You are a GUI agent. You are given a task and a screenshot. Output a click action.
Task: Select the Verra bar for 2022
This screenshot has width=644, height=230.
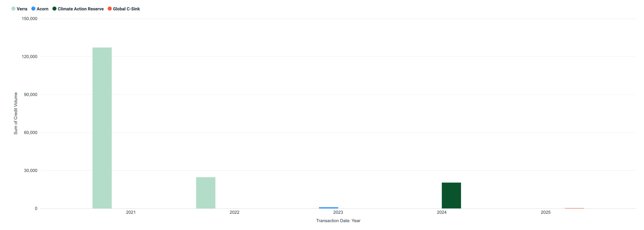click(205, 193)
